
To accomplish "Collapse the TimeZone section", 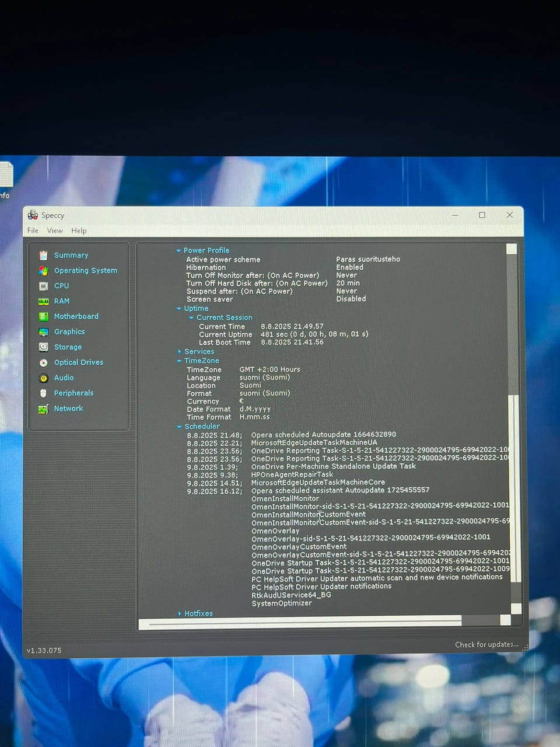I will [179, 361].
